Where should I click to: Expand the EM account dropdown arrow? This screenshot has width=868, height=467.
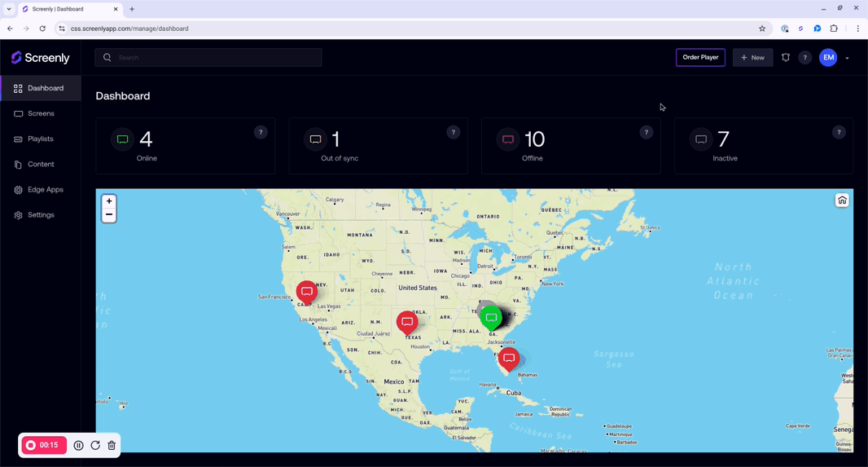click(847, 58)
